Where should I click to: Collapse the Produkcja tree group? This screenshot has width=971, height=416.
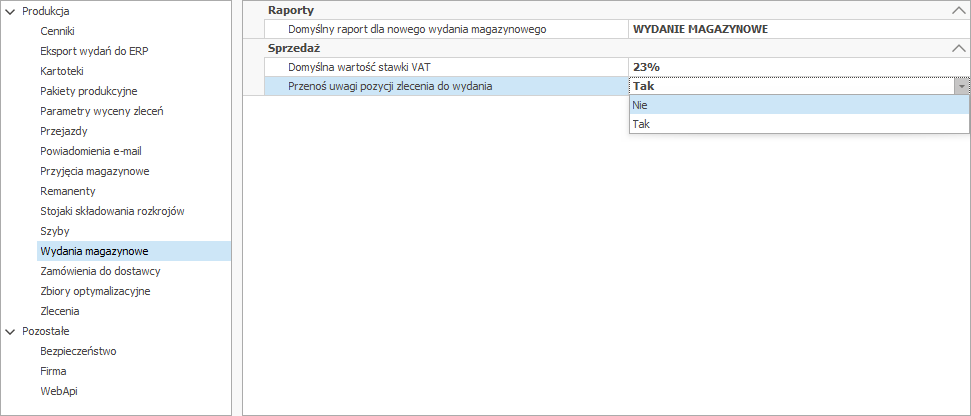click(x=10, y=11)
